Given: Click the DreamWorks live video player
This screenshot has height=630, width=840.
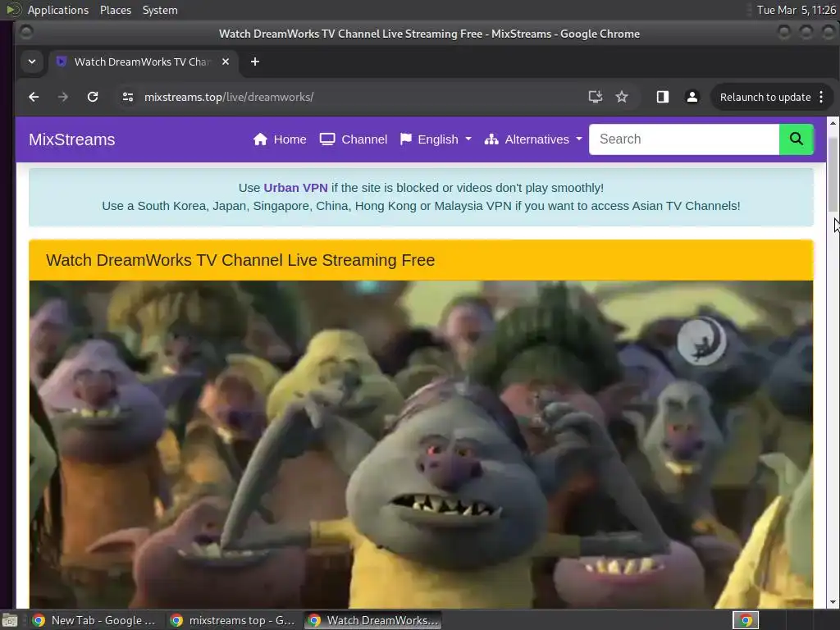Looking at the screenshot, I should pos(421,444).
